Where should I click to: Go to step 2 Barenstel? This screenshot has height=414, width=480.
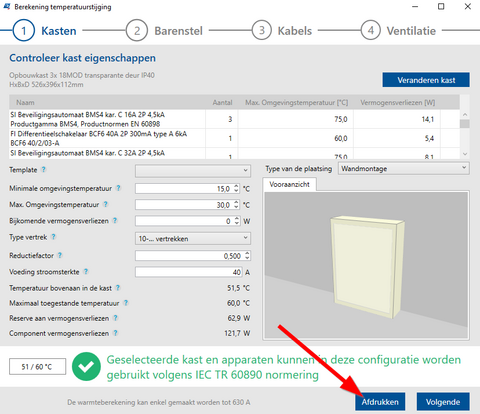164,30
